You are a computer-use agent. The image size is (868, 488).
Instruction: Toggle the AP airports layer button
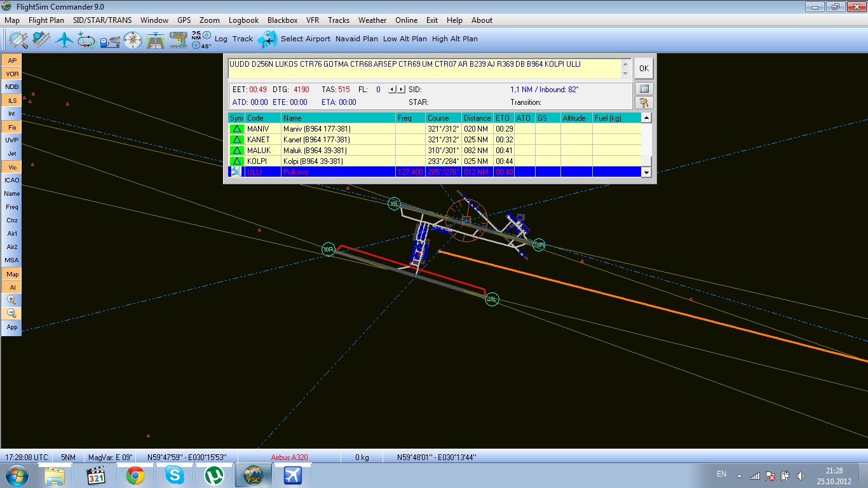click(x=12, y=60)
